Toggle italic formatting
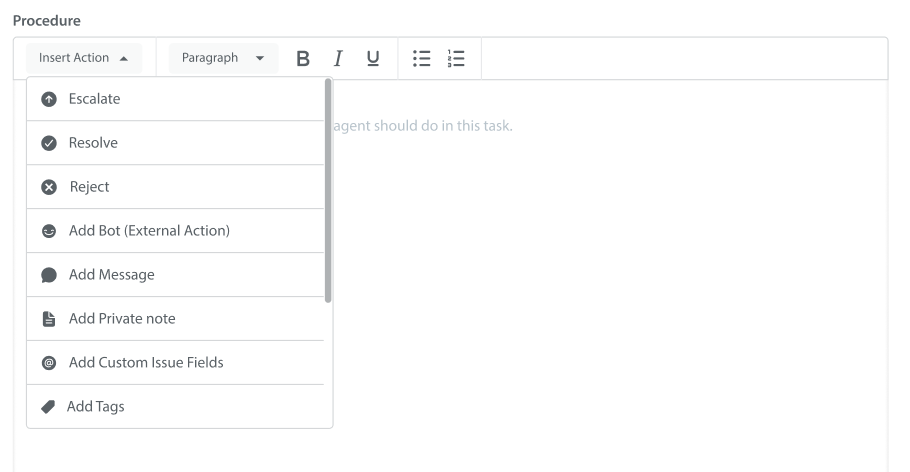Image resolution: width=910 pixels, height=472 pixels. point(339,58)
